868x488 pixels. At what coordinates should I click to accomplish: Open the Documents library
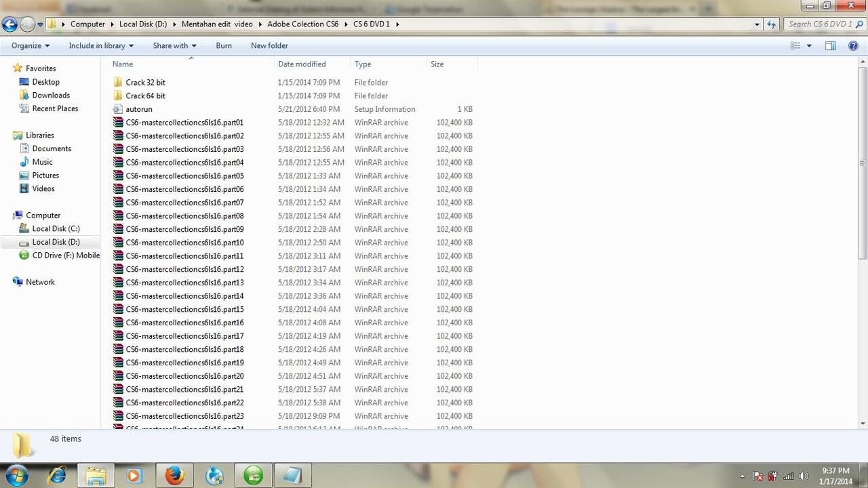pyautogui.click(x=52, y=148)
